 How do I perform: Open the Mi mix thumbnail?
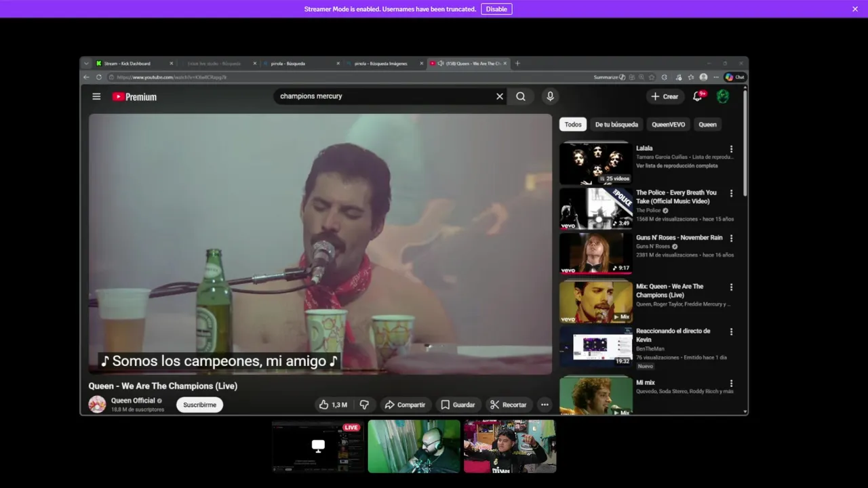[x=595, y=396]
